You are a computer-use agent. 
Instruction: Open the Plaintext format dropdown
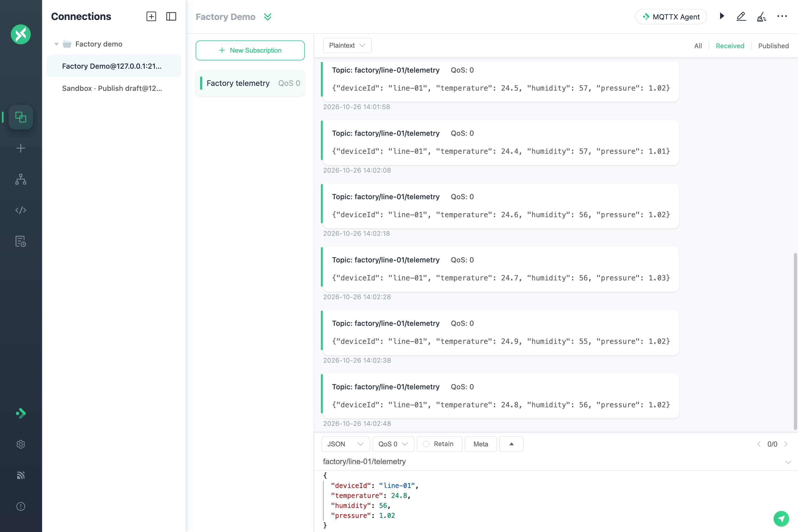click(x=347, y=45)
